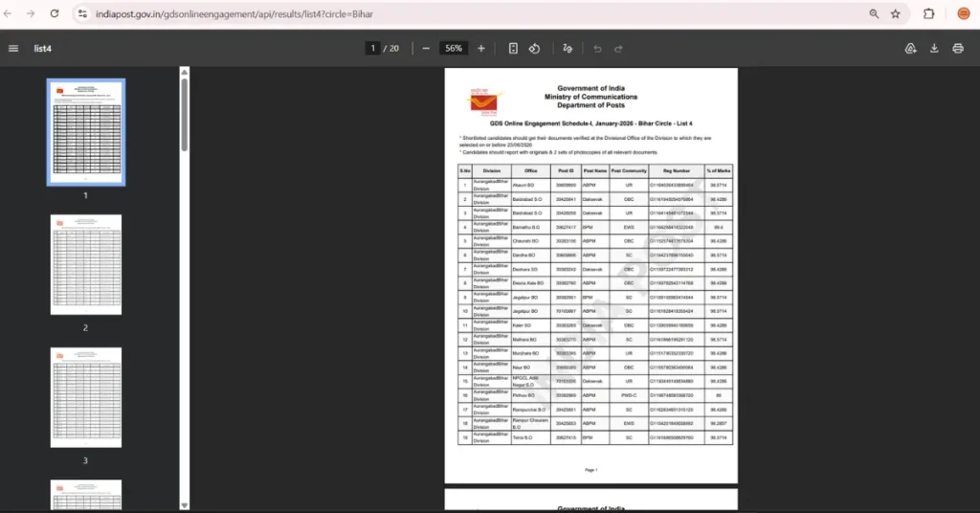Zoom in the PDF with plus button

(481, 48)
